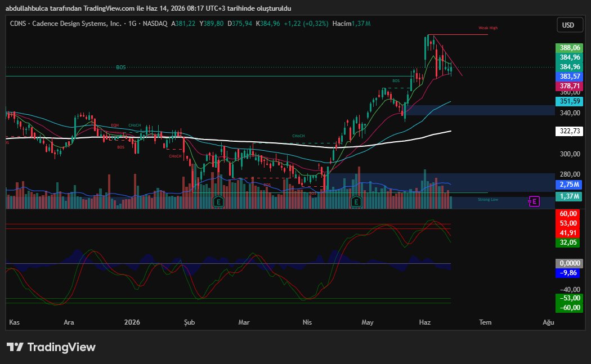
Task: Open the February earnings E marker
Action: (x=218, y=201)
